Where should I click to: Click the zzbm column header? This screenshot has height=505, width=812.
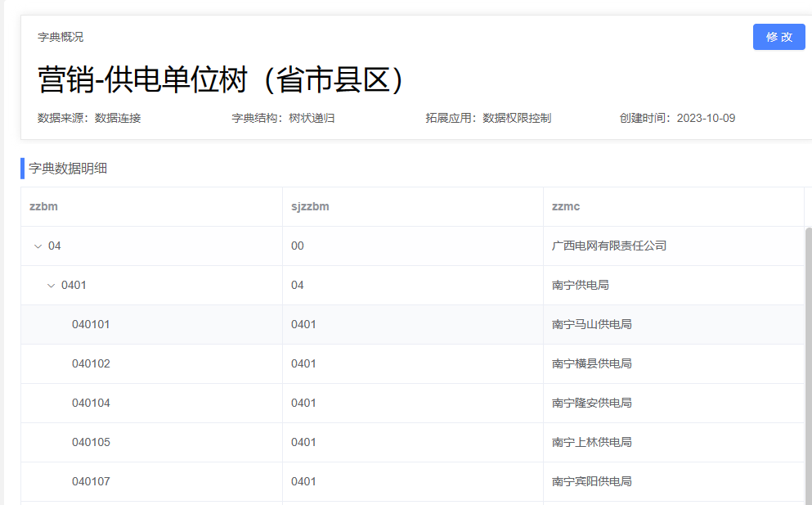[x=43, y=206]
